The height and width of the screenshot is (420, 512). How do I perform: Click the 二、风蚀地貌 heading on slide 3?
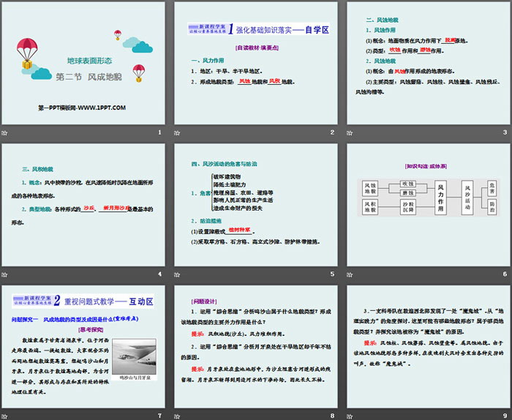[x=383, y=20]
